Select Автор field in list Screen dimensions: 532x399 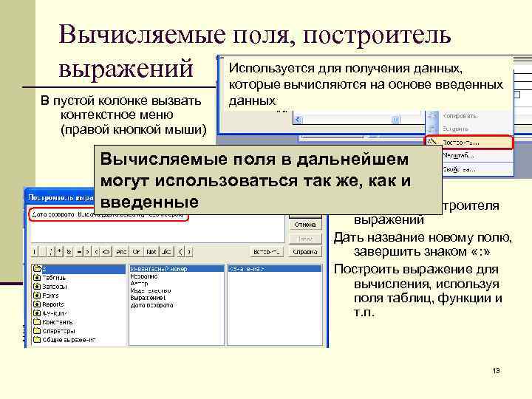tap(139, 283)
